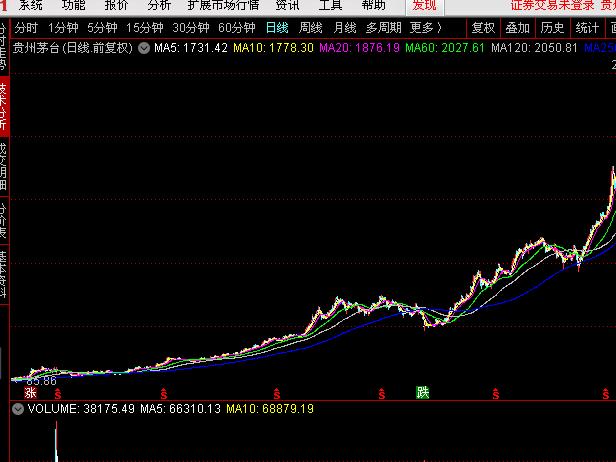The height and width of the screenshot is (462, 616).
Task: Select the 多周期 multi-period tab
Action: tap(383, 28)
